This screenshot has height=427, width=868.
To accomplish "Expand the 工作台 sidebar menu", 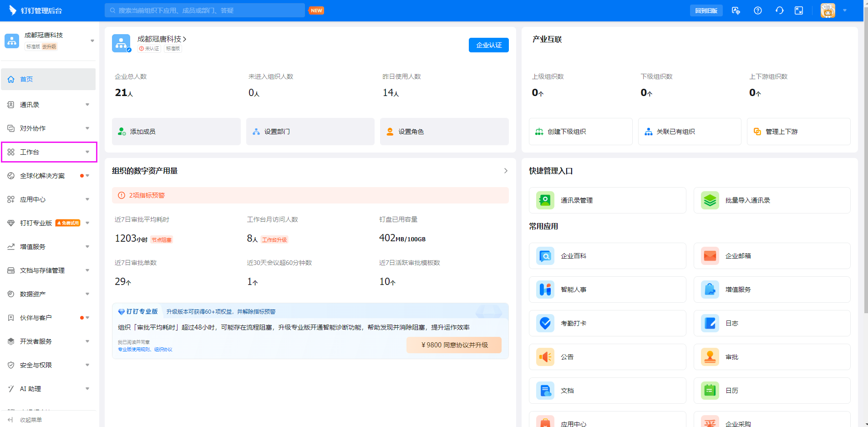I will click(x=87, y=152).
